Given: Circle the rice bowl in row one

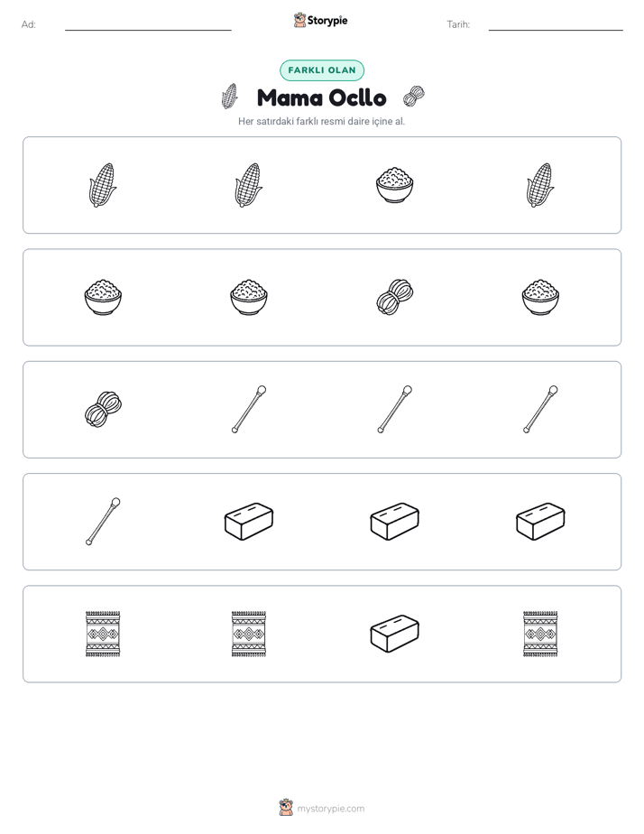Looking at the screenshot, I should [x=394, y=185].
